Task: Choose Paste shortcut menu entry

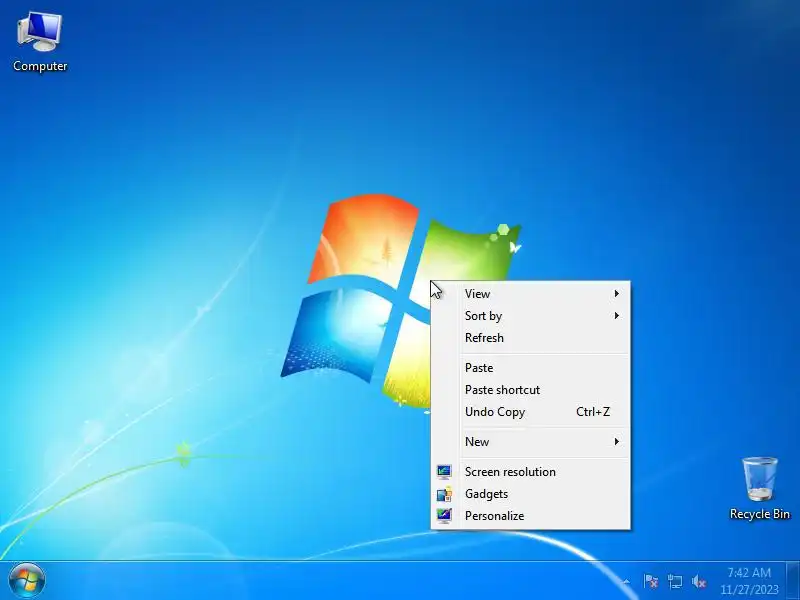Action: pos(531,389)
